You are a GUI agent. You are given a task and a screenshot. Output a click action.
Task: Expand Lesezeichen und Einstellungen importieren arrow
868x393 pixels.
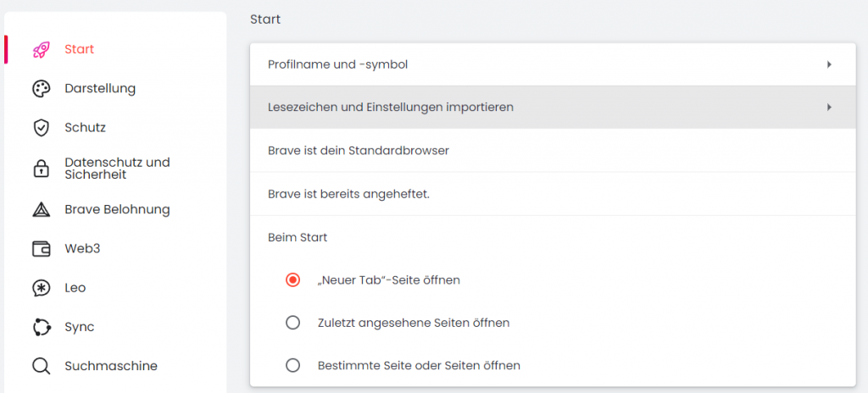coord(829,108)
